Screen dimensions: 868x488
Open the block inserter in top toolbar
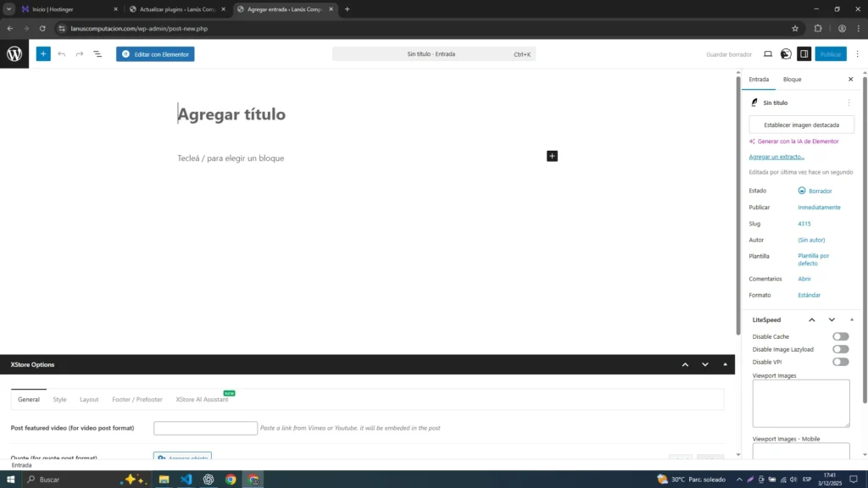pos(43,54)
